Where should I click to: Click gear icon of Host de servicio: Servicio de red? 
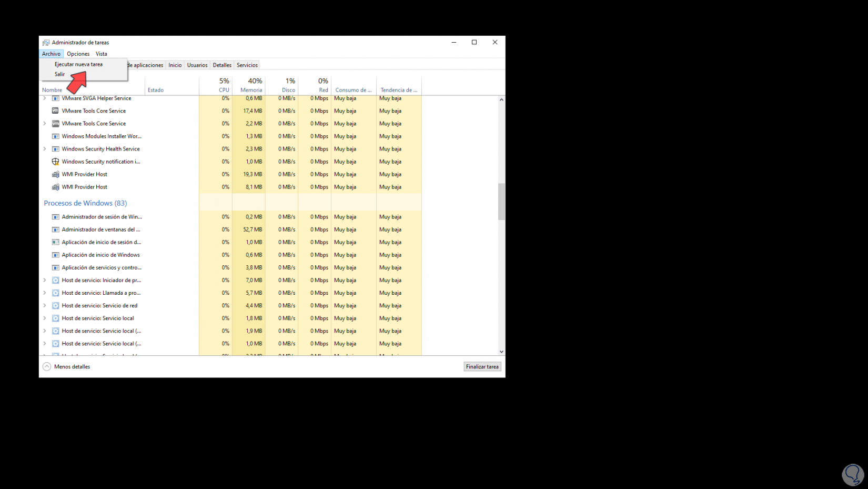pyautogui.click(x=55, y=306)
